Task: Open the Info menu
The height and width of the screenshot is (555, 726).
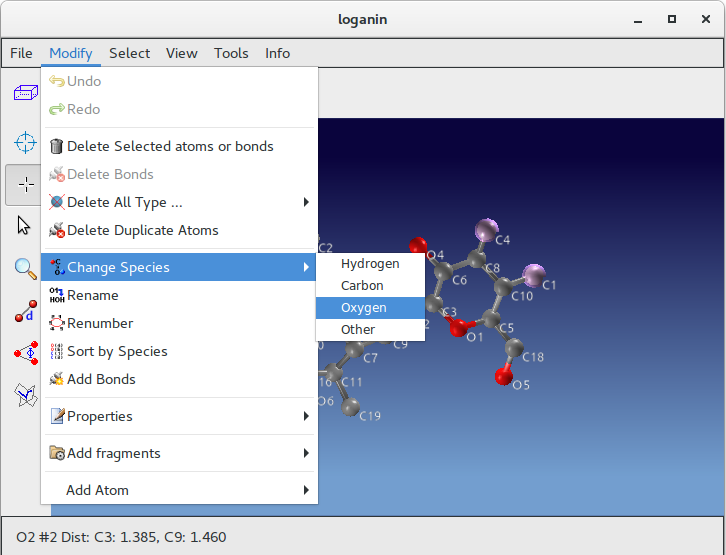Action: pos(278,54)
